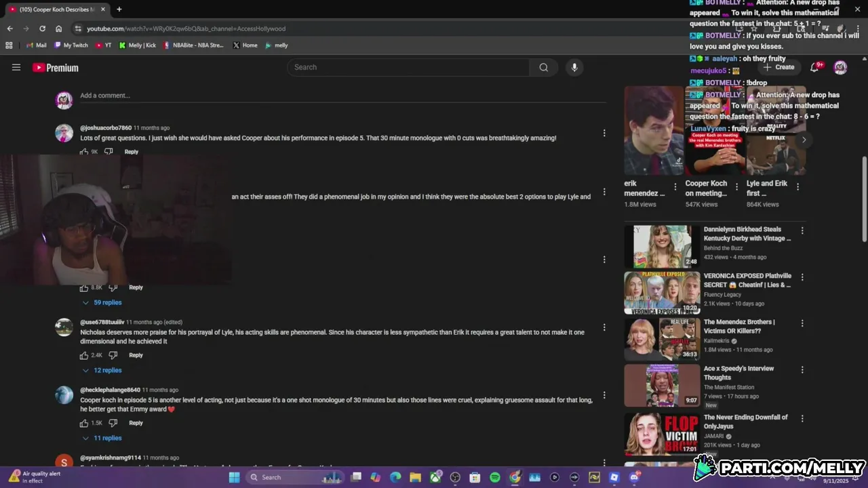Go to YouTube Premium home logo
The image size is (868, 488).
pos(56,68)
